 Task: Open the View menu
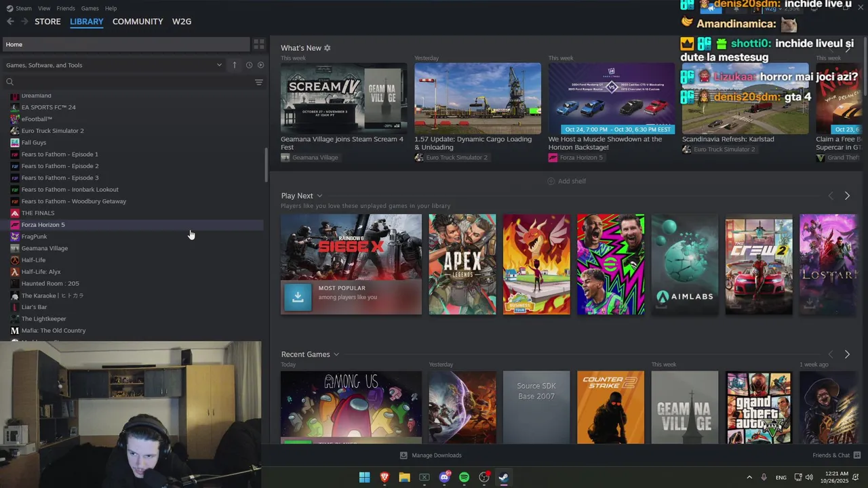tap(44, 8)
